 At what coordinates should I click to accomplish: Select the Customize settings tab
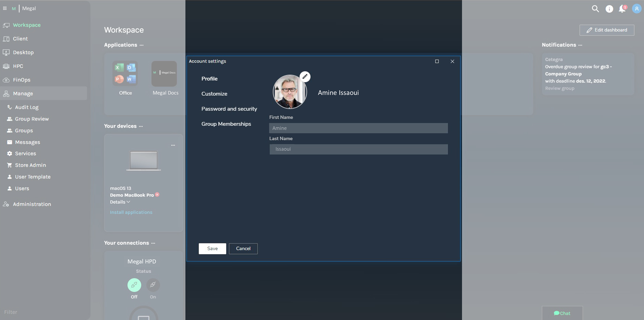tap(214, 93)
